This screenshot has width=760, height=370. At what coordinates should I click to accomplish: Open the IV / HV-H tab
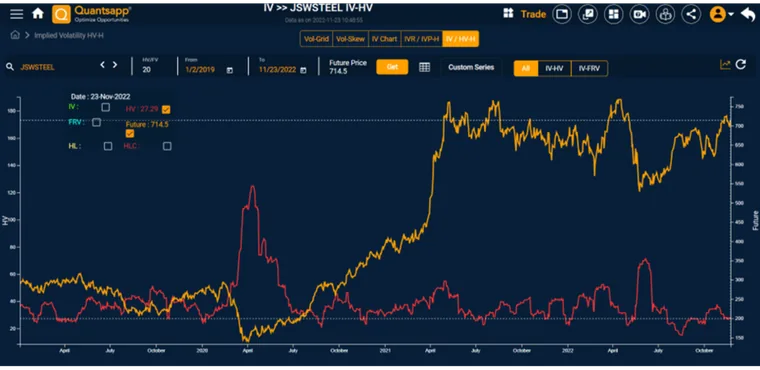460,39
